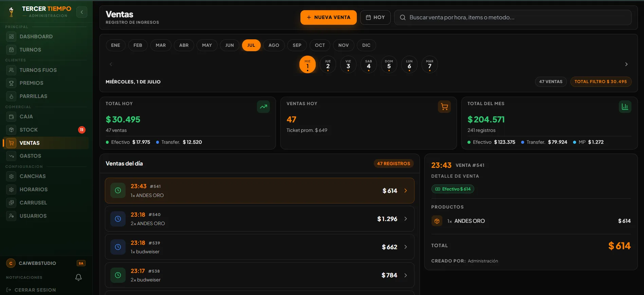
Task: Select day Domingo 5
Action: [389, 64]
